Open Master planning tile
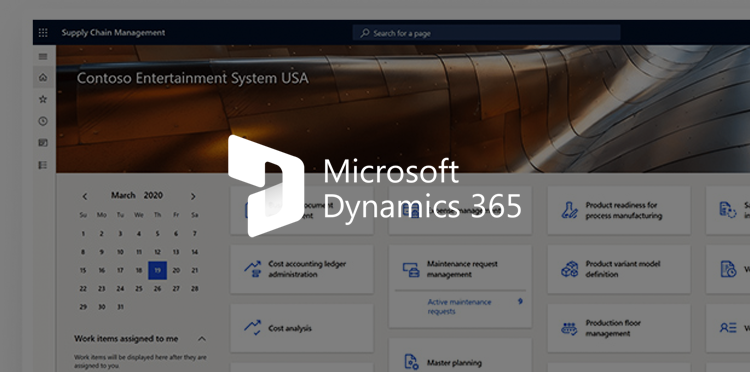This screenshot has height=372, width=750. pos(460,355)
